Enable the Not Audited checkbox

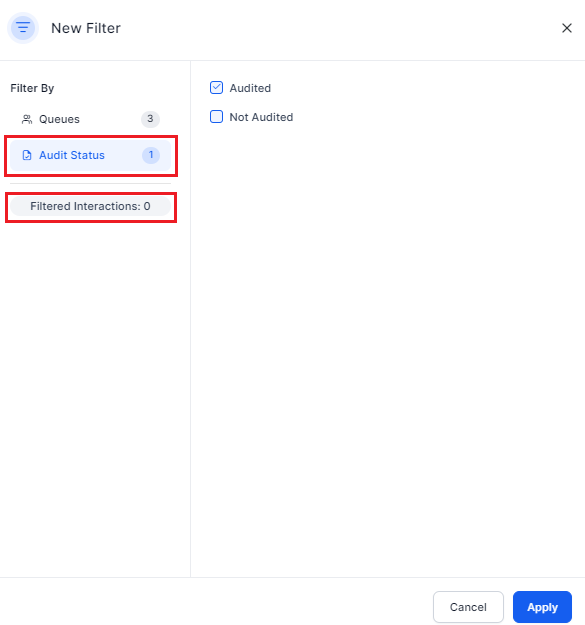tap(216, 117)
